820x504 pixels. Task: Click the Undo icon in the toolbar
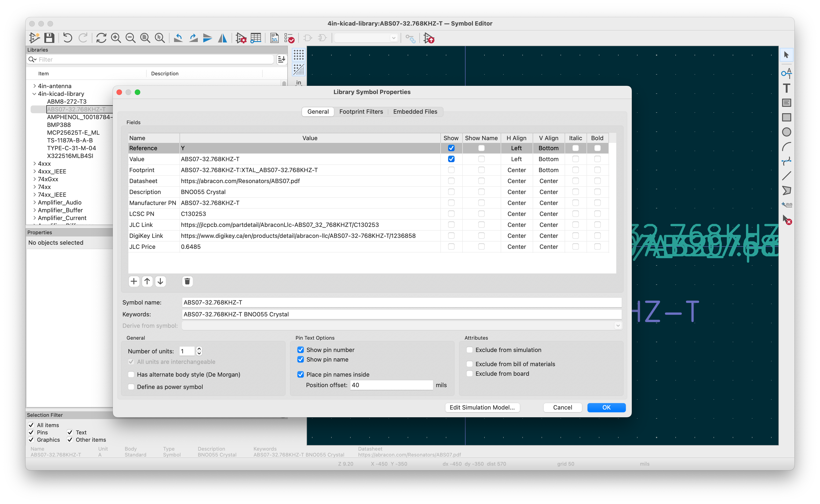tap(67, 38)
